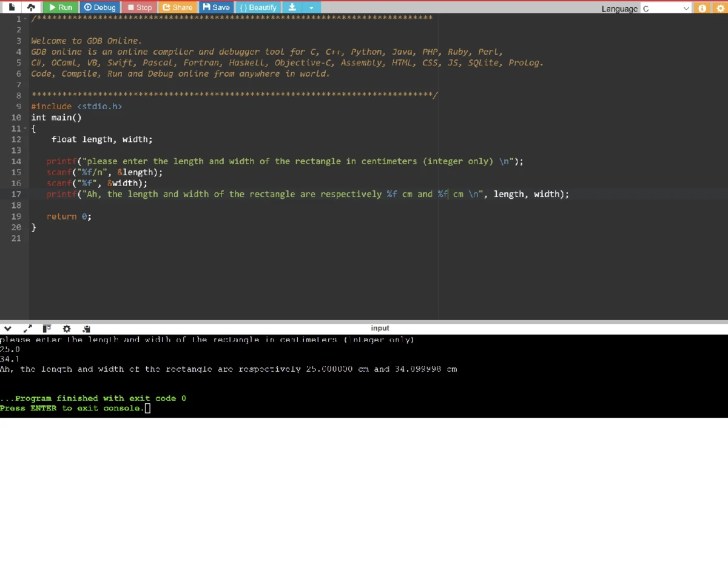Download the code with the download icon
This screenshot has height=562, width=728.
[292, 7]
